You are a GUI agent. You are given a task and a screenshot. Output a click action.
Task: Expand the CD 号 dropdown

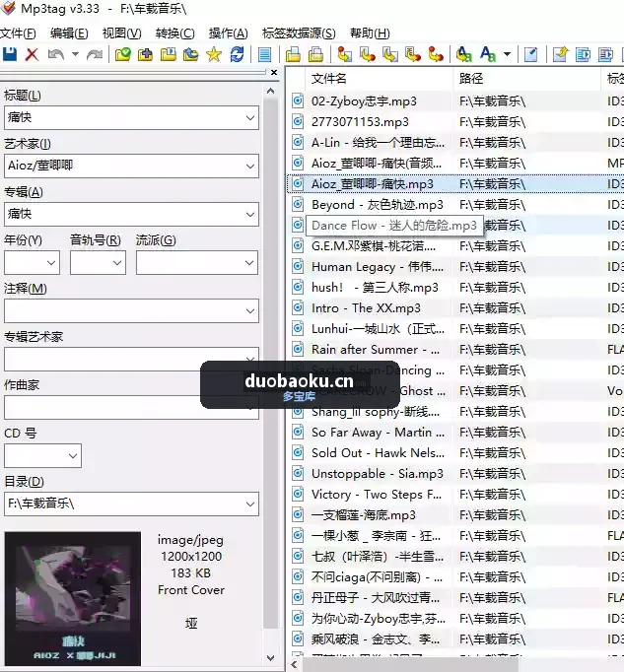click(x=73, y=456)
